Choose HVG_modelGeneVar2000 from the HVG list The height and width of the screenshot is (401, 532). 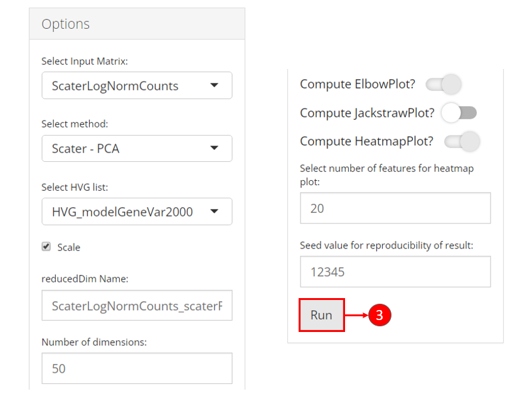coord(137,211)
